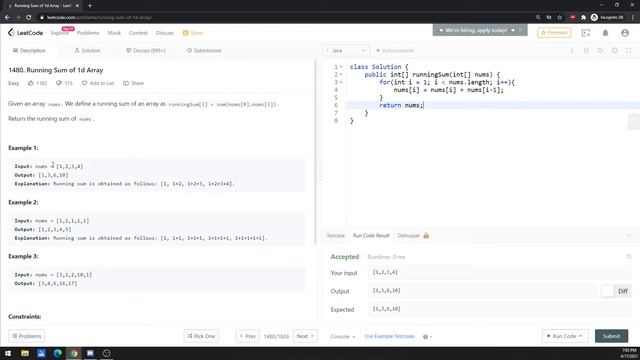Go to Next problem

[305, 336]
